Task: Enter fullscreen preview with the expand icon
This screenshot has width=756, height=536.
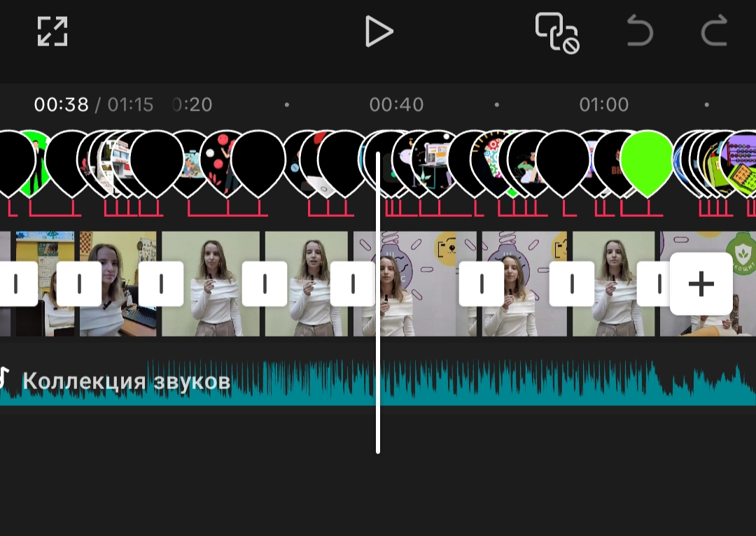Action: [52, 31]
